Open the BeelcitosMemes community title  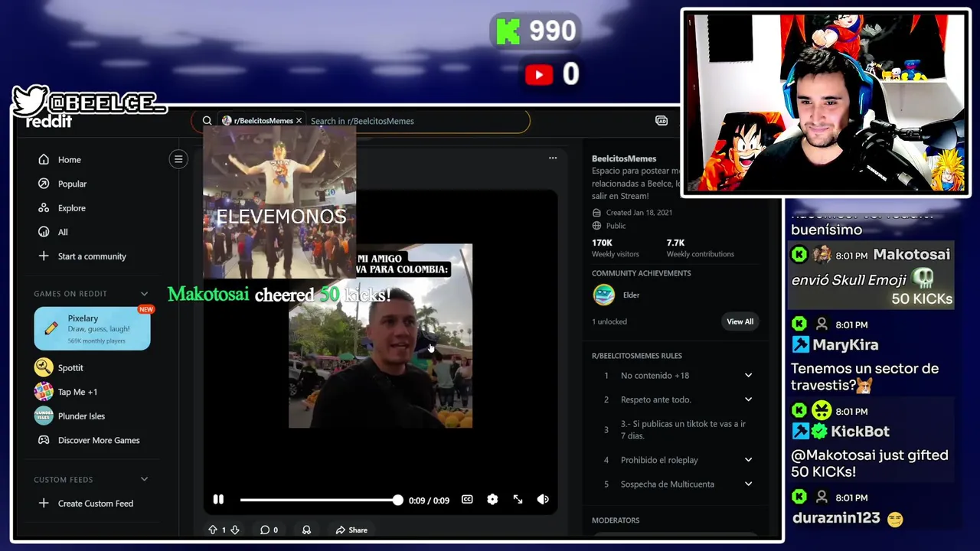tap(624, 158)
